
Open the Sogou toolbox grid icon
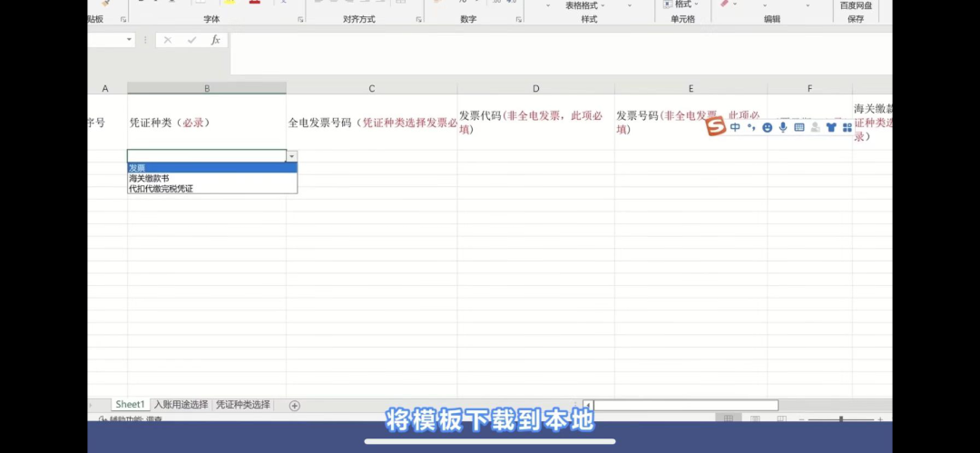848,128
